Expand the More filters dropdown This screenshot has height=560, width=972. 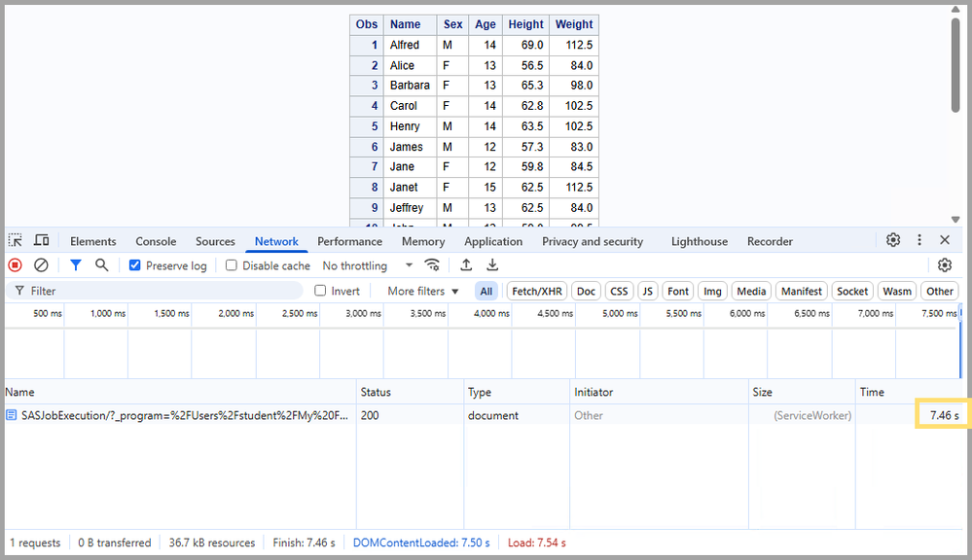coord(422,291)
